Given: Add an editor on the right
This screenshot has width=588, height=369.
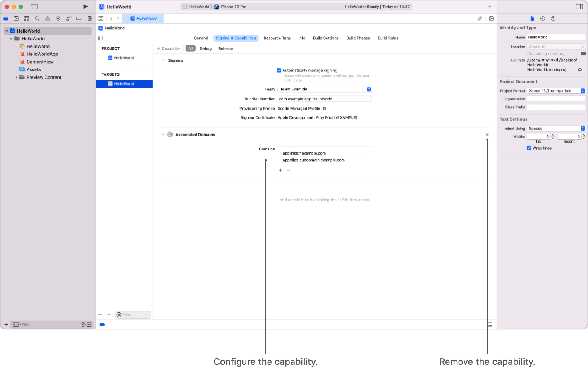Looking at the screenshot, I should pyautogui.click(x=491, y=19).
